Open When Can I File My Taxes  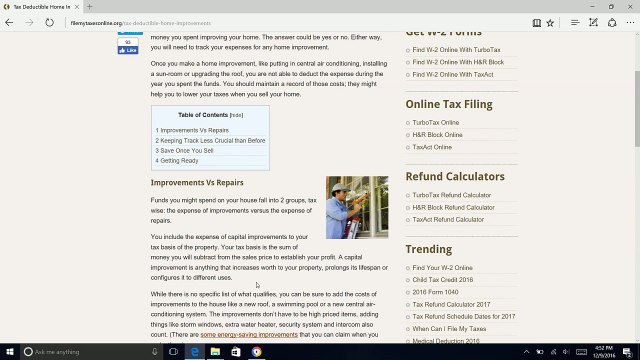449,329
